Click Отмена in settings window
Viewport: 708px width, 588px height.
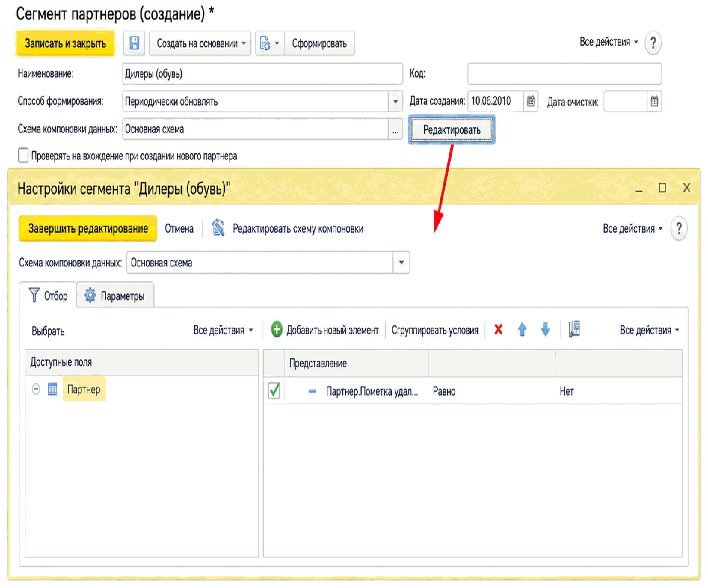179,229
